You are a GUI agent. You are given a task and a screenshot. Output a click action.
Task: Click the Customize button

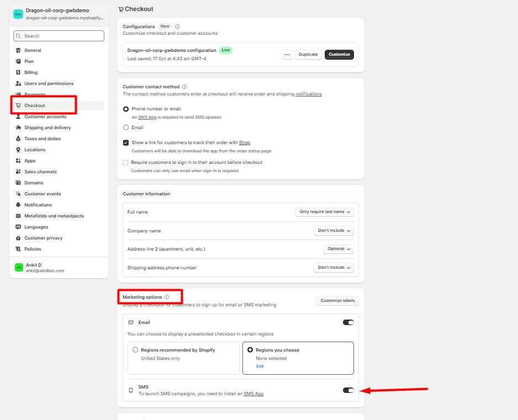click(339, 55)
